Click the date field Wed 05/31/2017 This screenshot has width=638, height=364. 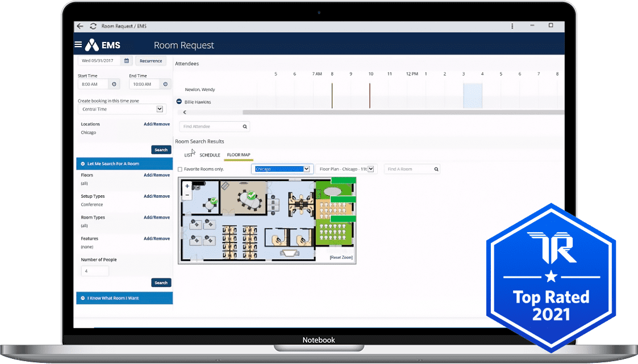[99, 61]
